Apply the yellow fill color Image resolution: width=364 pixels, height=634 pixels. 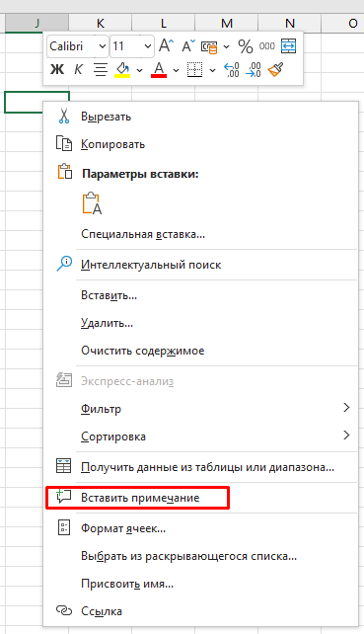coord(122,69)
